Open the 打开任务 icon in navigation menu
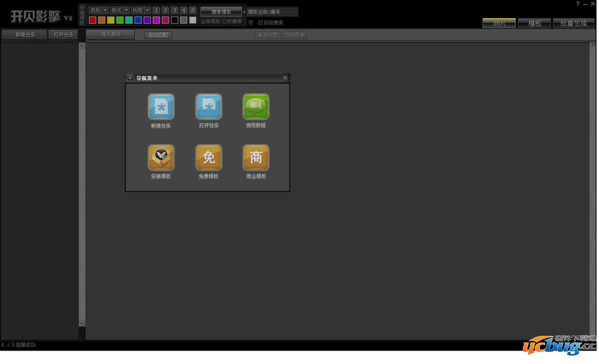 [208, 107]
